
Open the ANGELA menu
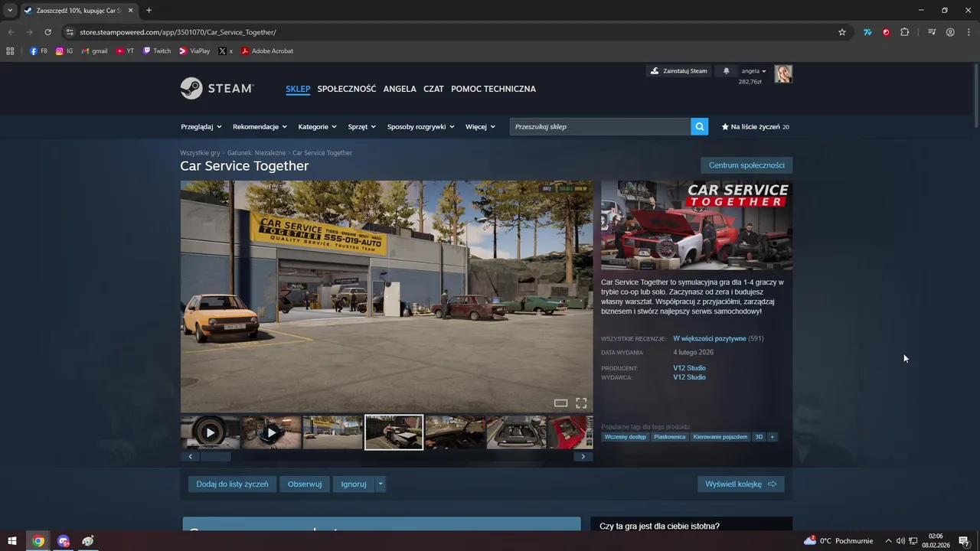click(x=400, y=89)
